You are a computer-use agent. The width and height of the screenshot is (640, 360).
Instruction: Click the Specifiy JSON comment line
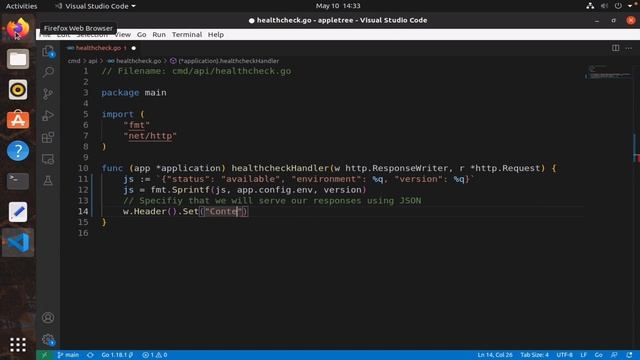tap(272, 201)
